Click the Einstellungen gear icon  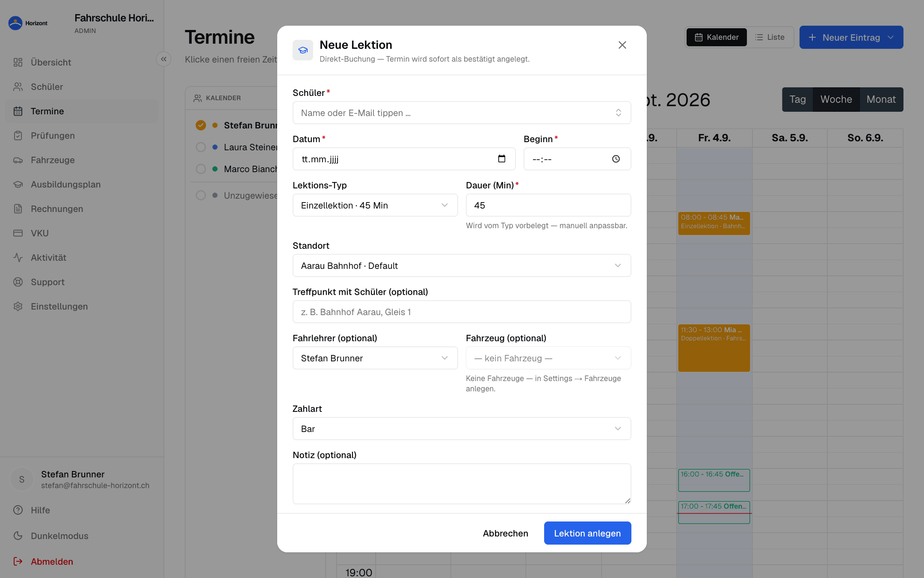18,307
